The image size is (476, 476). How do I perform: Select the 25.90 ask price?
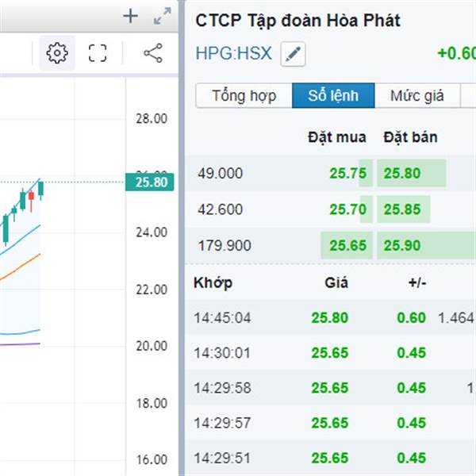(402, 246)
